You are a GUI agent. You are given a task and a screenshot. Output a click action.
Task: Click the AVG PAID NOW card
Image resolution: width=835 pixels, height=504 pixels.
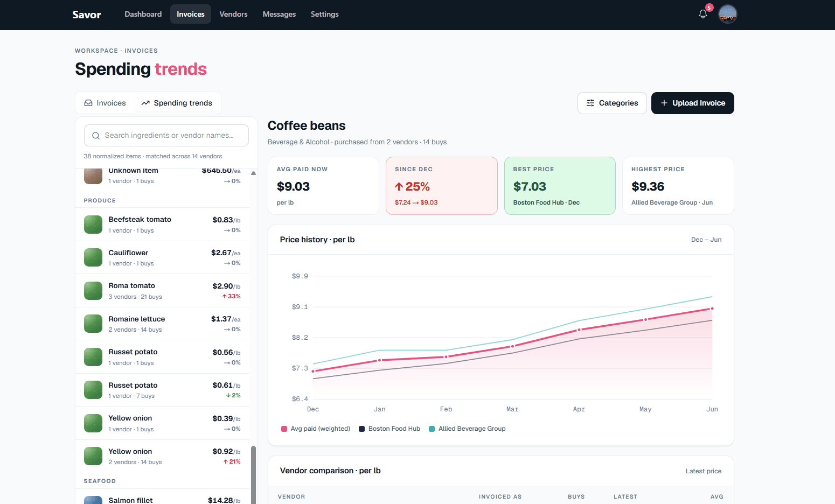323,186
